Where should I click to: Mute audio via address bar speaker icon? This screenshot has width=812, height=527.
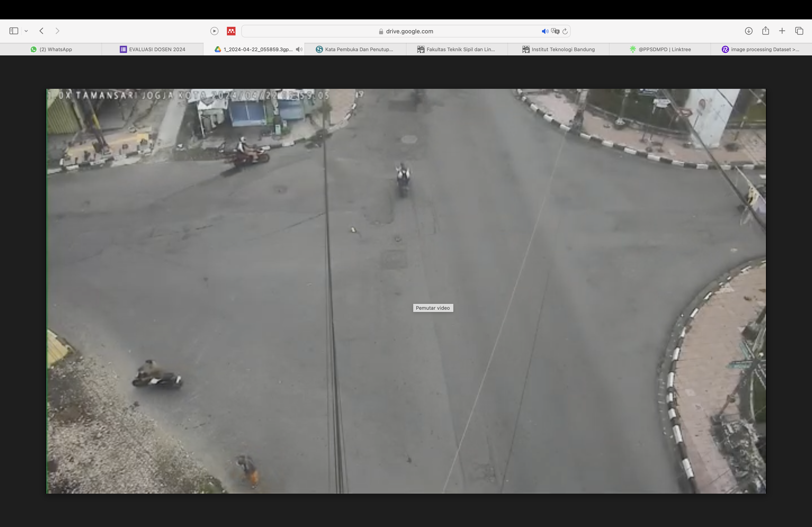click(x=545, y=31)
